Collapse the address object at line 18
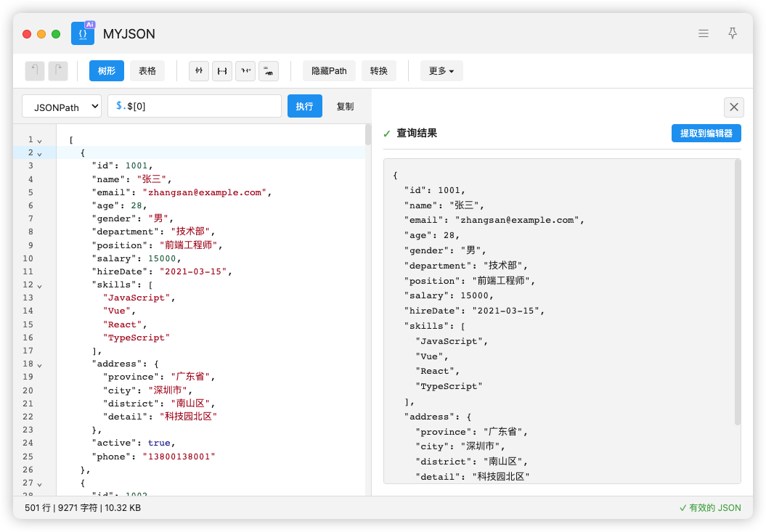766x532 pixels. (40, 364)
